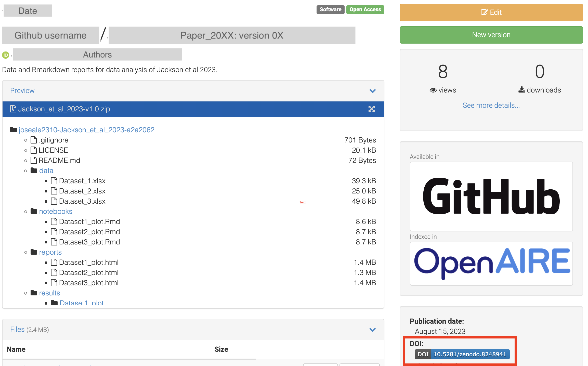Click the file icon next to .gitignore
The height and width of the screenshot is (366, 588).
tap(34, 140)
